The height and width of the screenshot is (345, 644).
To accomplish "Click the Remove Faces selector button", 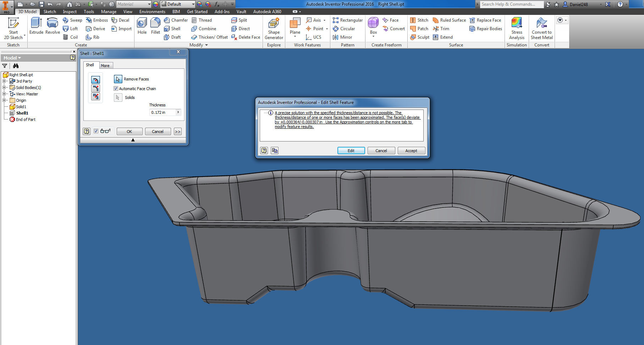I will [118, 79].
